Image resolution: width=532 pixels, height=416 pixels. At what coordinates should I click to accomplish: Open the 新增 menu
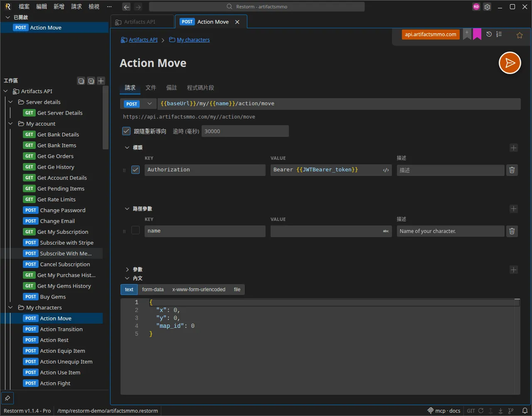(x=59, y=7)
